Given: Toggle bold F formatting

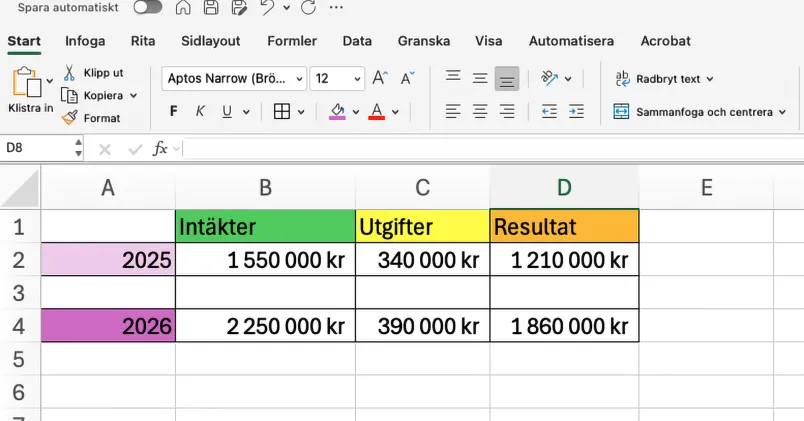Looking at the screenshot, I should click(x=174, y=111).
